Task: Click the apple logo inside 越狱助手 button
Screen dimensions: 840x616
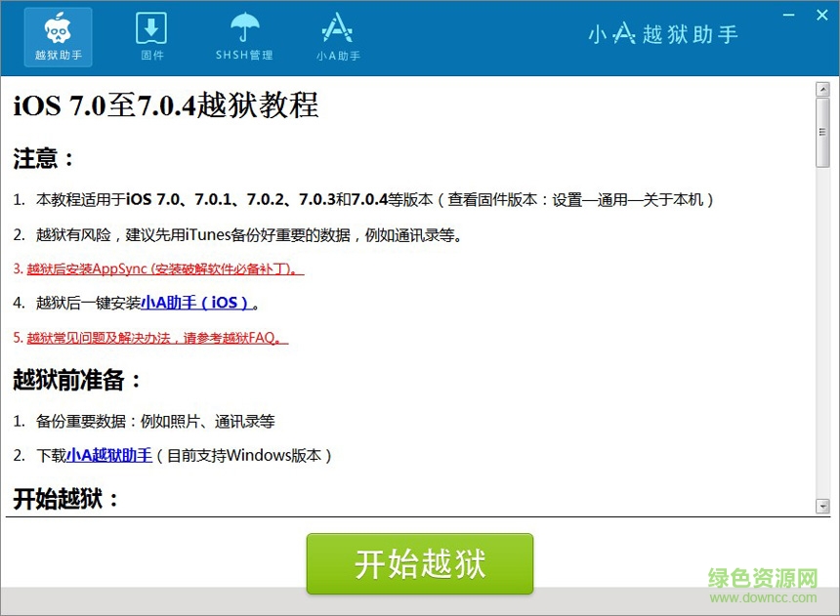Action: (x=57, y=26)
